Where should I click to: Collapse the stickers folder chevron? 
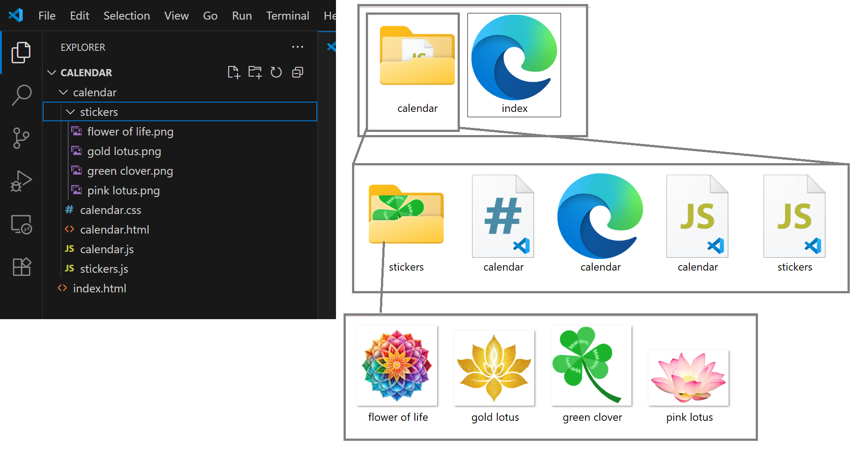(70, 112)
